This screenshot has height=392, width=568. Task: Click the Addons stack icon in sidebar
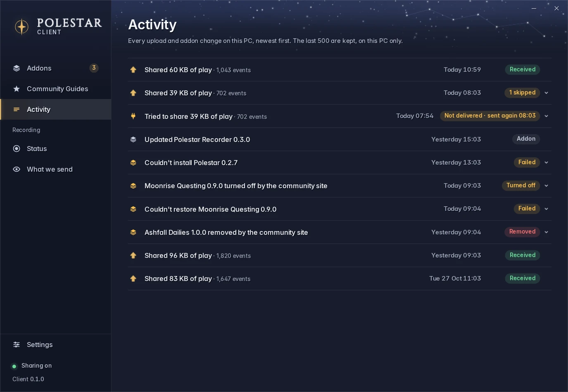point(17,68)
